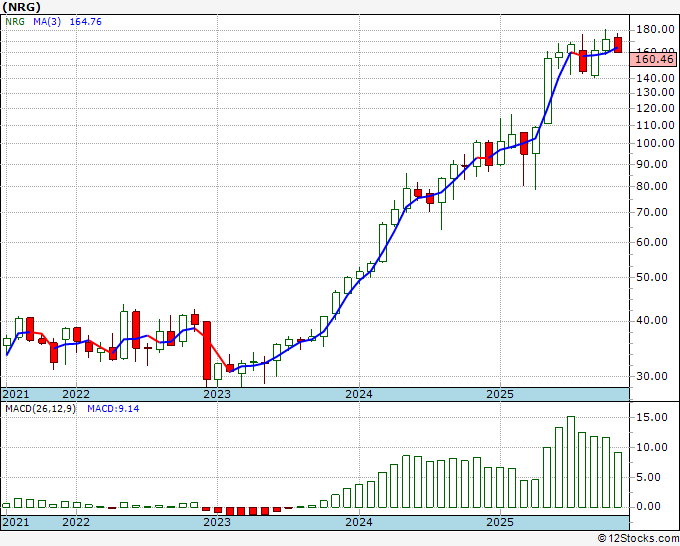Click 2021 on the price chart timeline
Image resolution: width=680 pixels, height=546 pixels.
16,395
